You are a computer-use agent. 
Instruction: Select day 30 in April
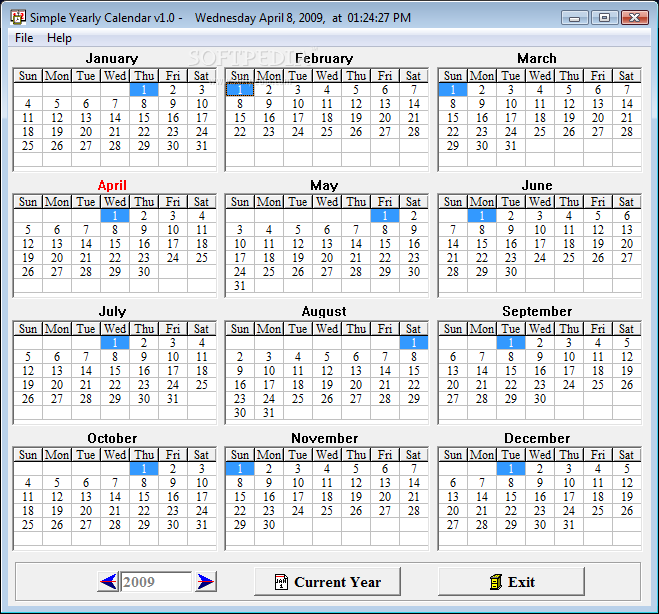point(144,272)
